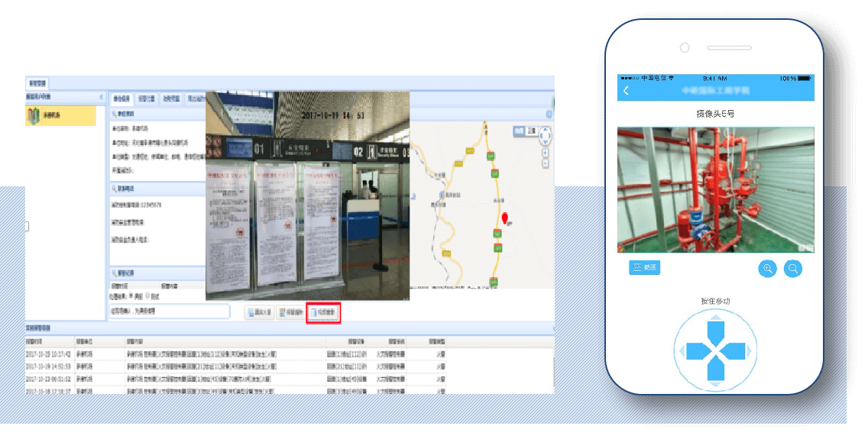Open the 报警管理 top tab

pos(37,83)
